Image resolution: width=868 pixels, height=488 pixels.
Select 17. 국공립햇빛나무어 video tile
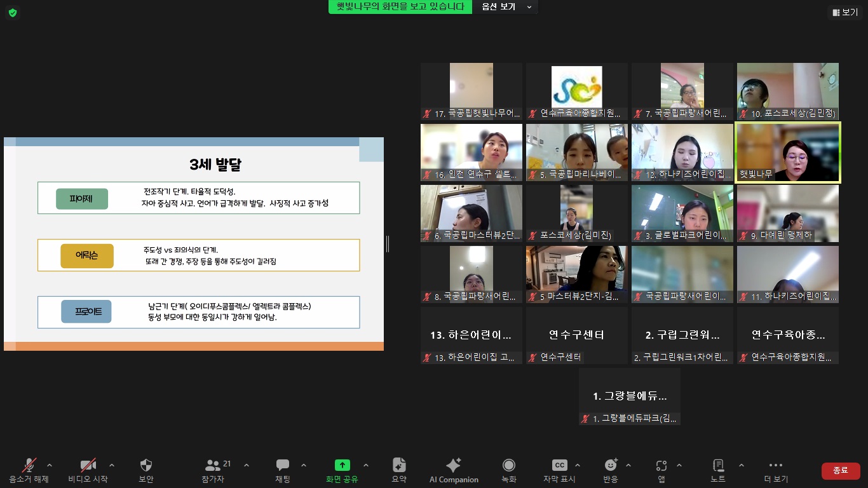471,91
